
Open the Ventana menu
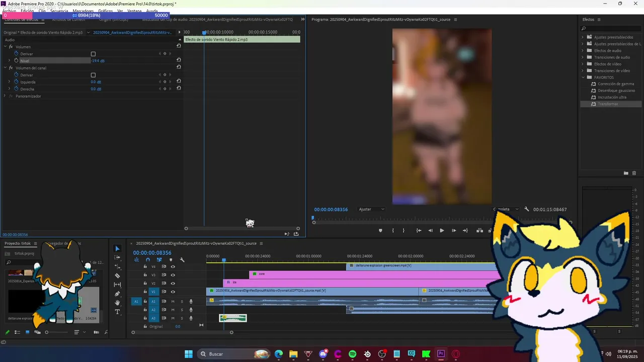tap(134, 11)
